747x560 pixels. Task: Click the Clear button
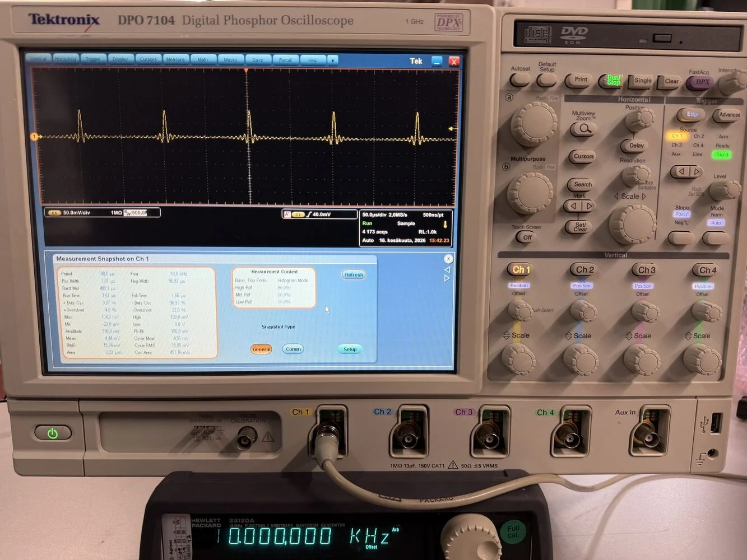click(671, 82)
